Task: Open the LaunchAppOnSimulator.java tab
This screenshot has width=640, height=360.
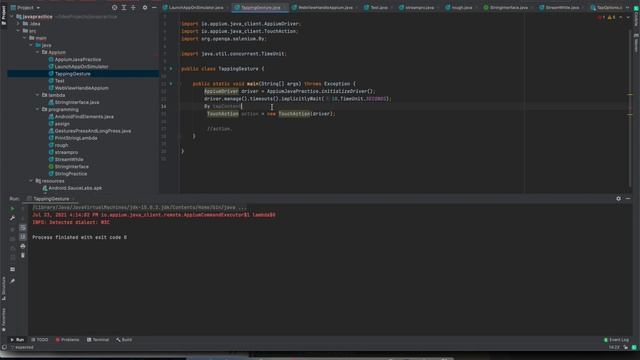Action: 196,8
